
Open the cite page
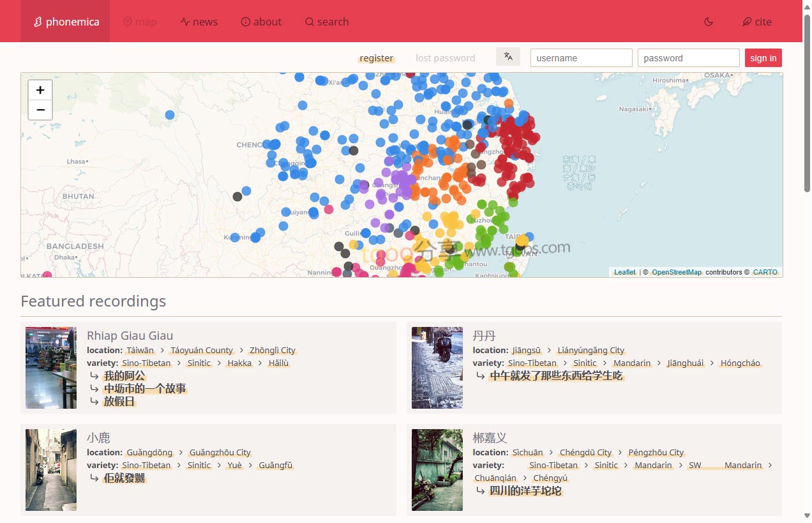click(x=756, y=22)
